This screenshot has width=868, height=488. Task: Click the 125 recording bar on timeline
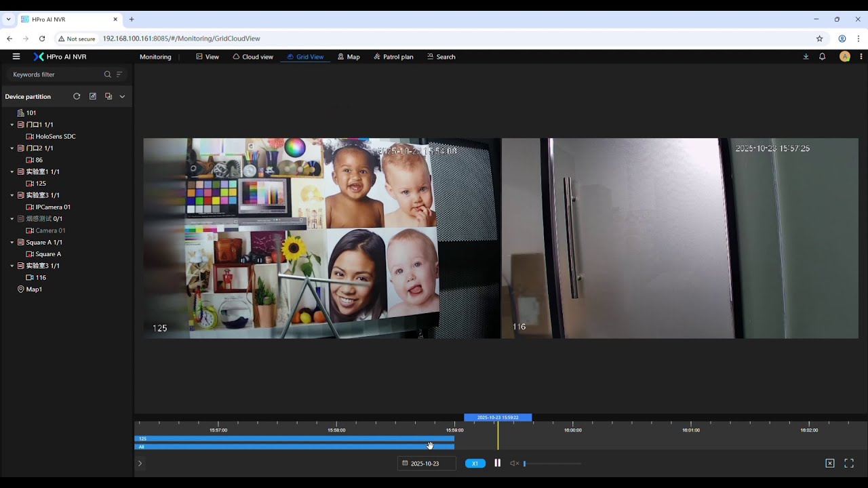294,439
